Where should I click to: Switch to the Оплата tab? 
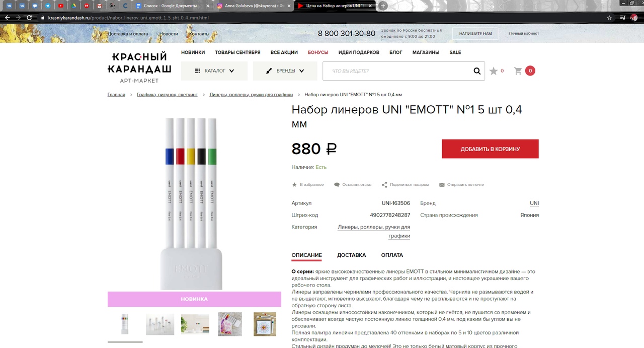[x=392, y=255]
